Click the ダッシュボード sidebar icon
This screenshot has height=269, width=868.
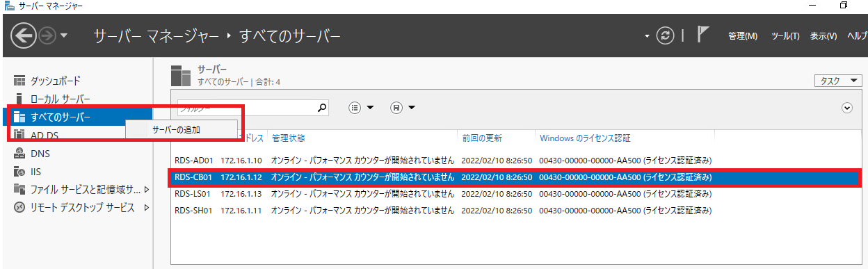[x=19, y=80]
